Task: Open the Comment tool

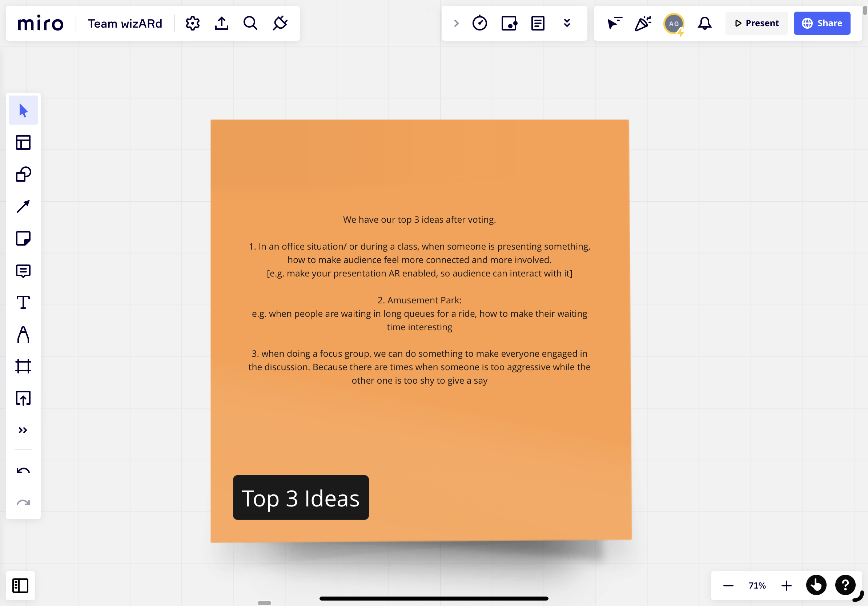Action: [x=23, y=271]
